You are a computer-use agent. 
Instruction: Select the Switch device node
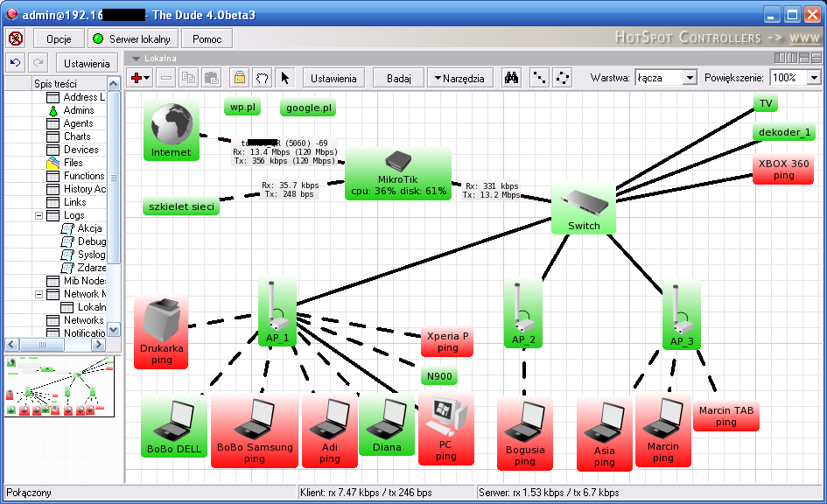584,208
